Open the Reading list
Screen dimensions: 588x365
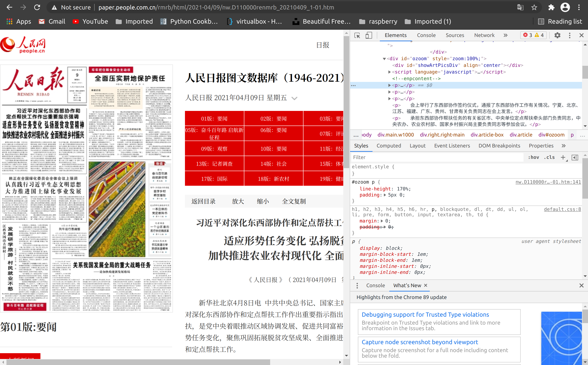coord(560,21)
